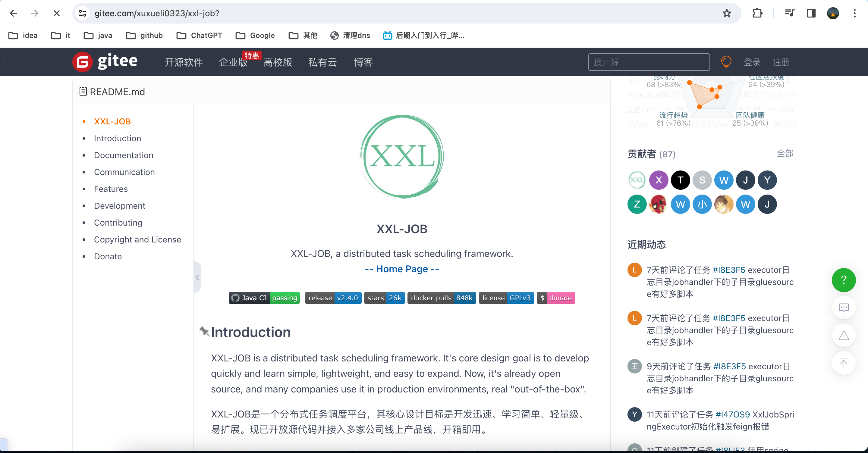Open the feedback chat bubble icon
This screenshot has width=868, height=453.
844,308
